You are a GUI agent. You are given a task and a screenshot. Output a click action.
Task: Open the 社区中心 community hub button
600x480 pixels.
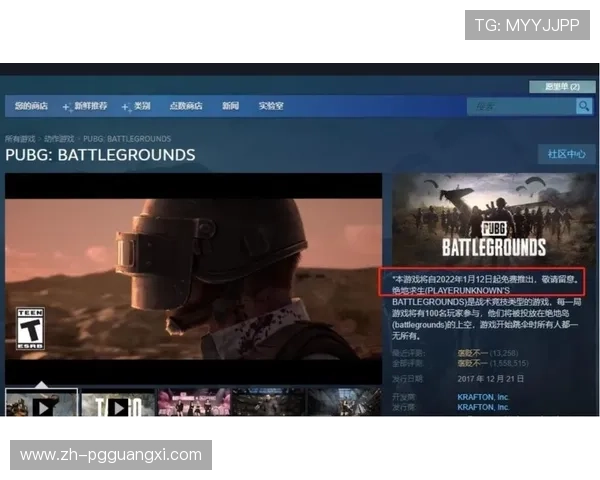(x=566, y=154)
